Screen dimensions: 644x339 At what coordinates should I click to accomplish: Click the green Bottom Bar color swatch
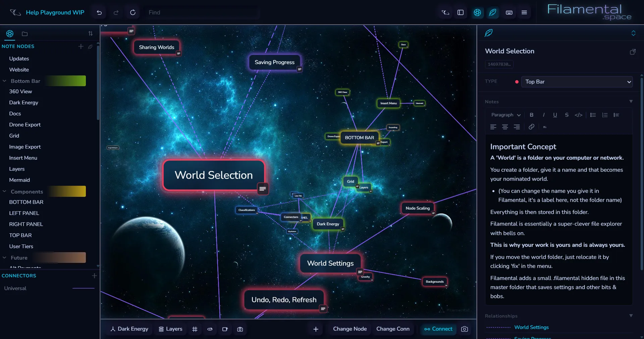point(66,81)
